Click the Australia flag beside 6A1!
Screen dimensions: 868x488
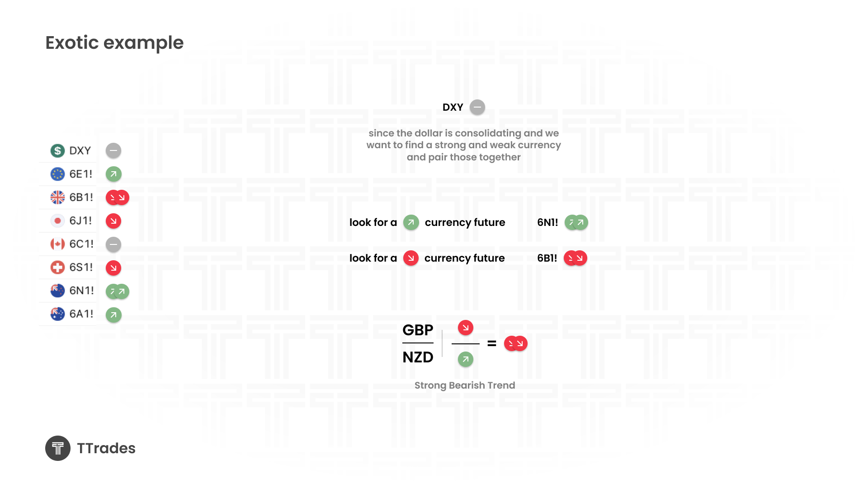pos(57,314)
